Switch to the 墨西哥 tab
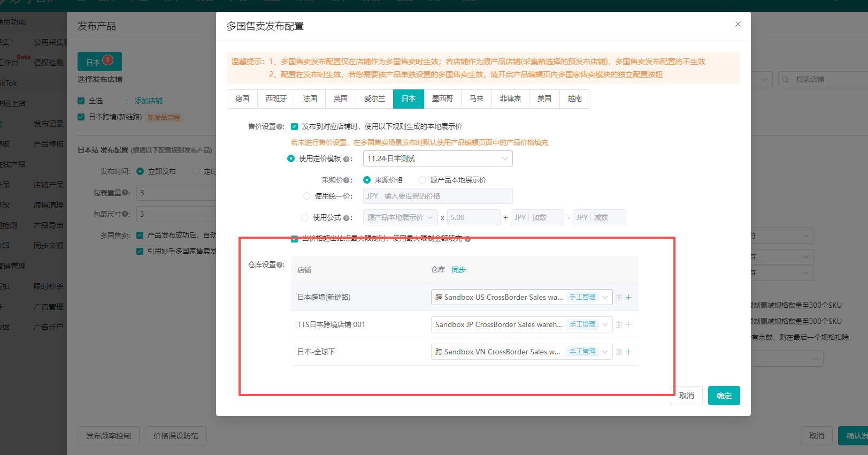Viewport: 868px width, 455px height. pyautogui.click(x=442, y=99)
